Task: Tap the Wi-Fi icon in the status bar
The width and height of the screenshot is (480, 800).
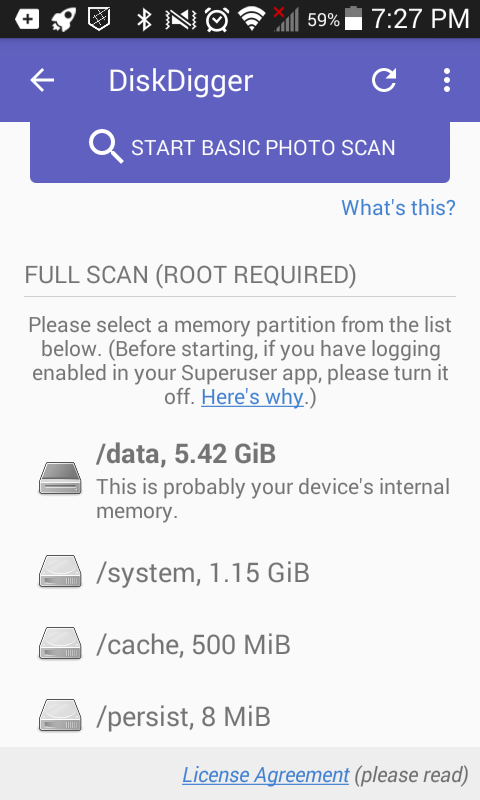Action: point(251,19)
